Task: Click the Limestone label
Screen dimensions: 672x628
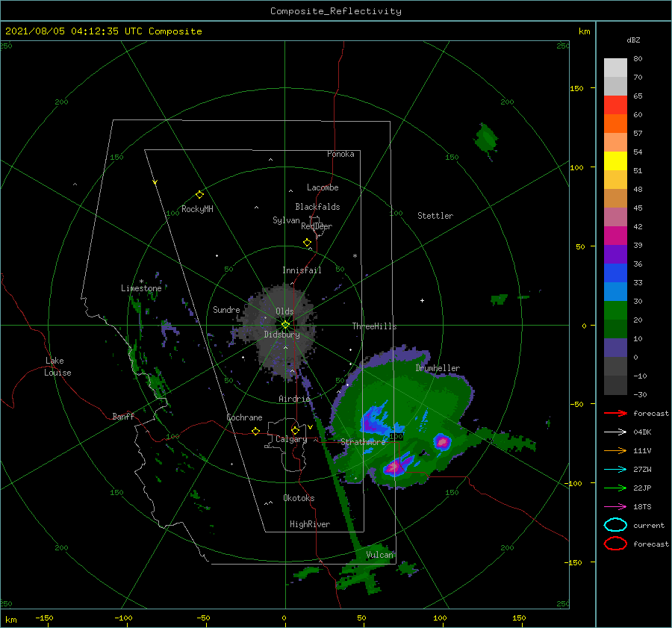Action: (x=141, y=288)
